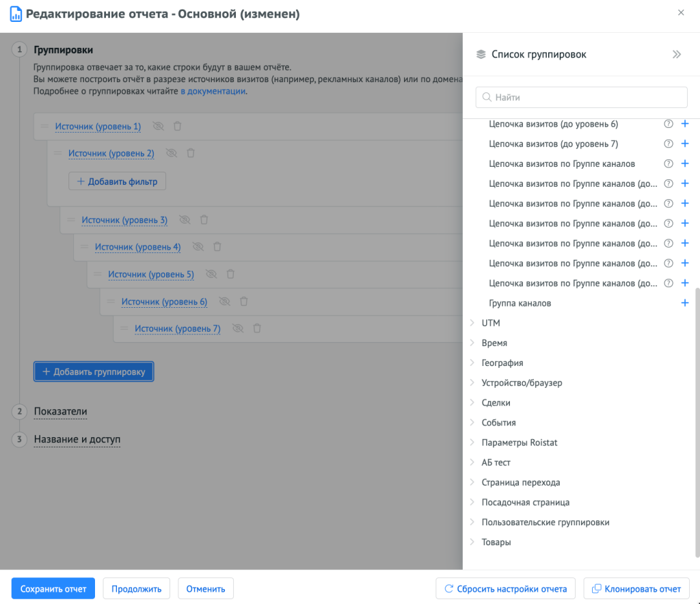Screen dimensions: 700x604
Task: Expand the Посадочная страница category
Action: tap(472, 502)
